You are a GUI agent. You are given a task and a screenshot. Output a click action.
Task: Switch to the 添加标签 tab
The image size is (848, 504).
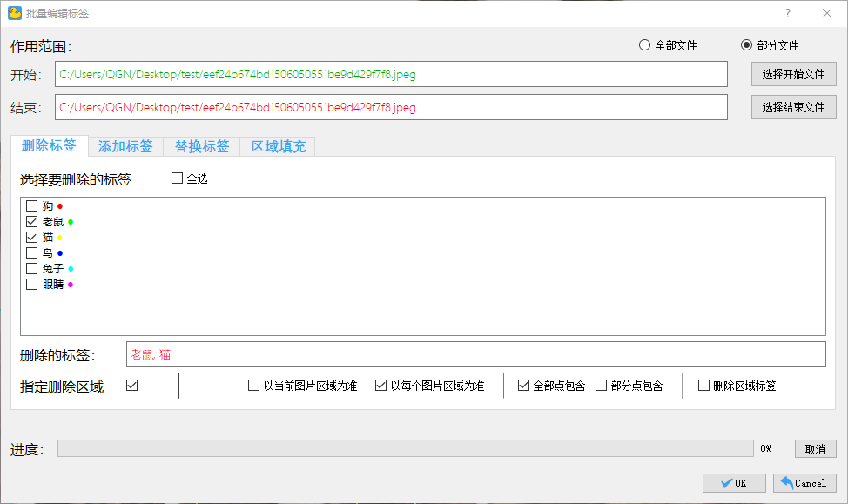125,146
